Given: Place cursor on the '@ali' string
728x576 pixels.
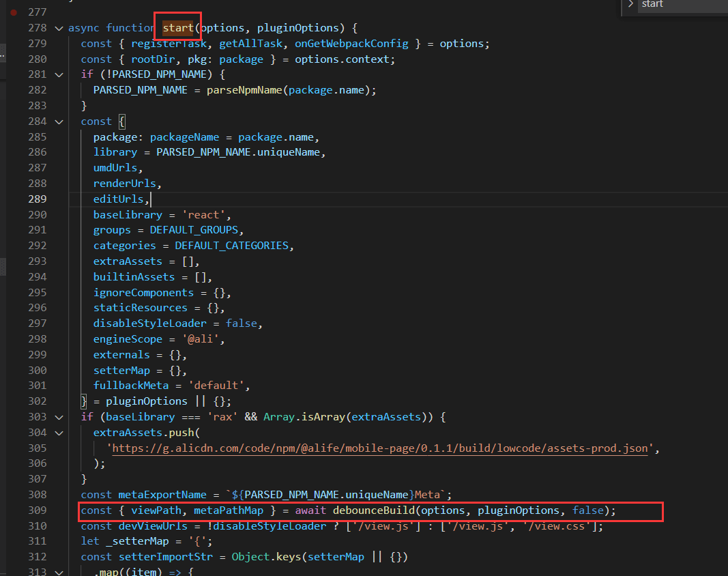Looking at the screenshot, I should click(204, 339).
